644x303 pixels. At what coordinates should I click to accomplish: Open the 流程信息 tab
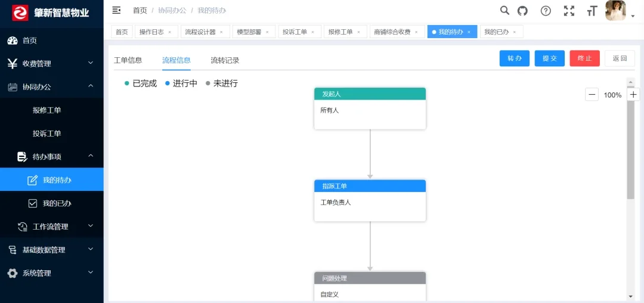[177, 60]
